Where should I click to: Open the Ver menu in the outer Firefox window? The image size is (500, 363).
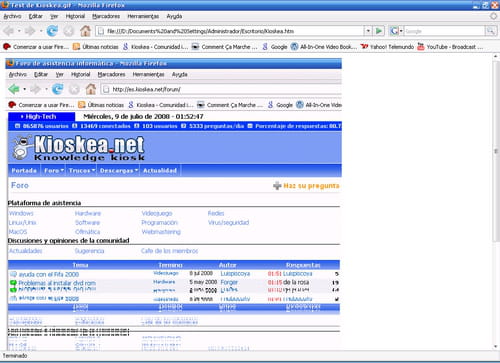coord(54,16)
